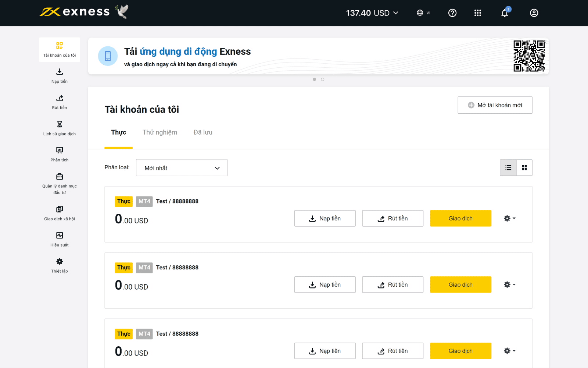Image resolution: width=588 pixels, height=368 pixels.
Task: Click Nạp tiền on the second account card
Action: click(x=325, y=284)
